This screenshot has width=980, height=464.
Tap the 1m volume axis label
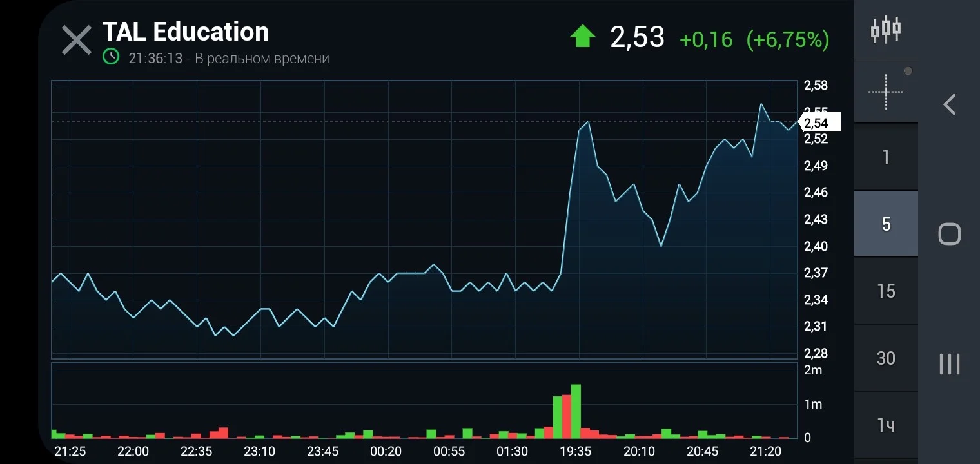point(813,404)
